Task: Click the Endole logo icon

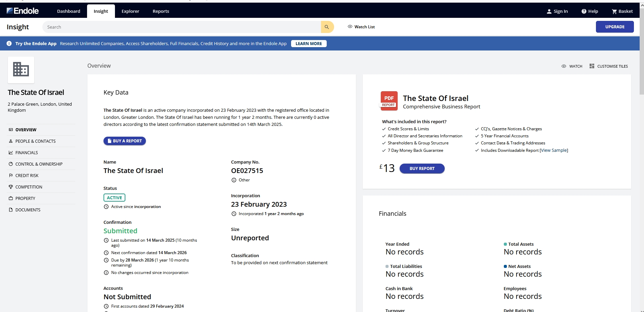Action: click(x=10, y=11)
